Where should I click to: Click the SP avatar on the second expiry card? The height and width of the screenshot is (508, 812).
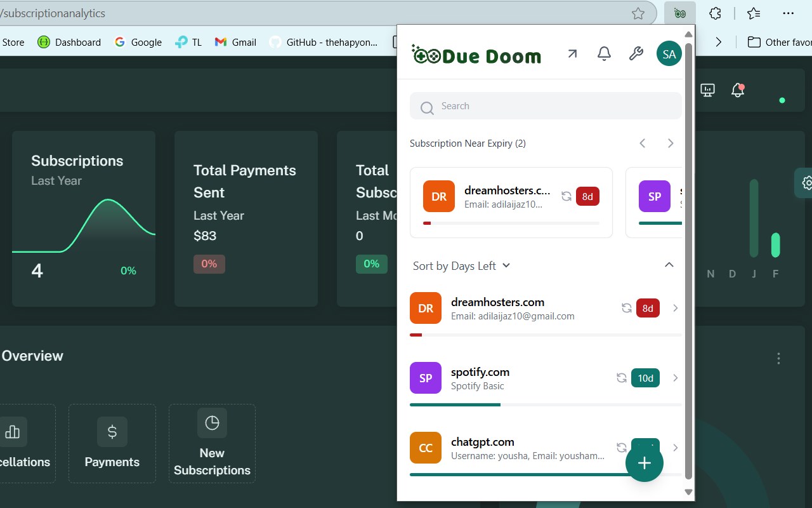655,196
